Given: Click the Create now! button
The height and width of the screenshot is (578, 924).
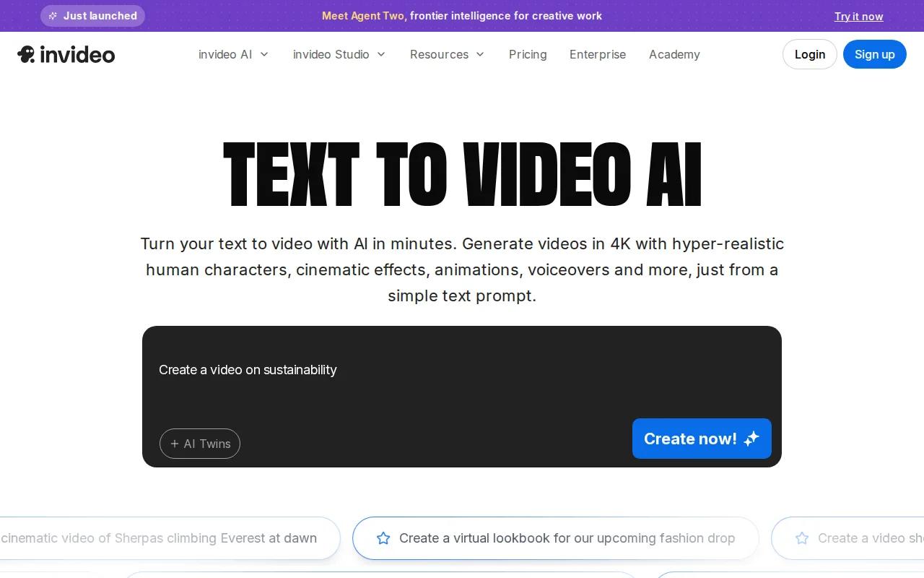Looking at the screenshot, I should point(702,439).
